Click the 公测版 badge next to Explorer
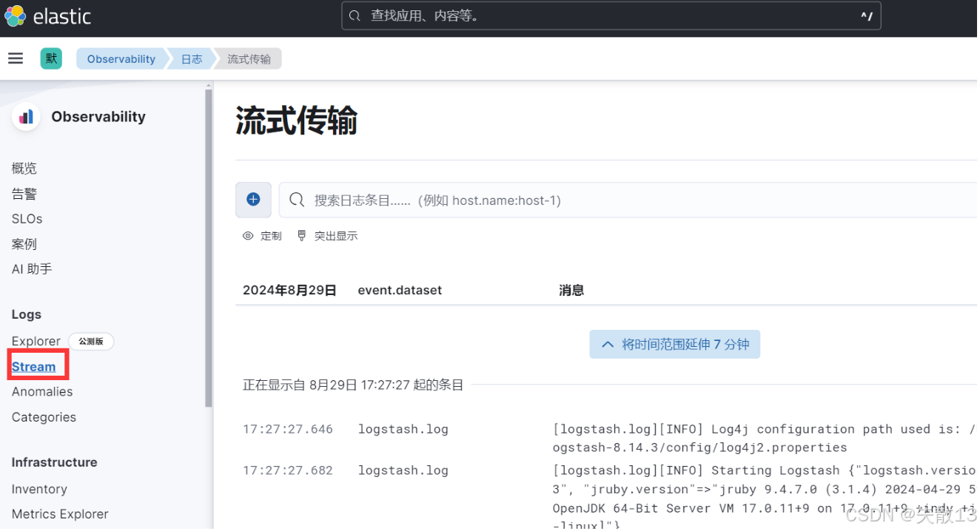 click(90, 341)
